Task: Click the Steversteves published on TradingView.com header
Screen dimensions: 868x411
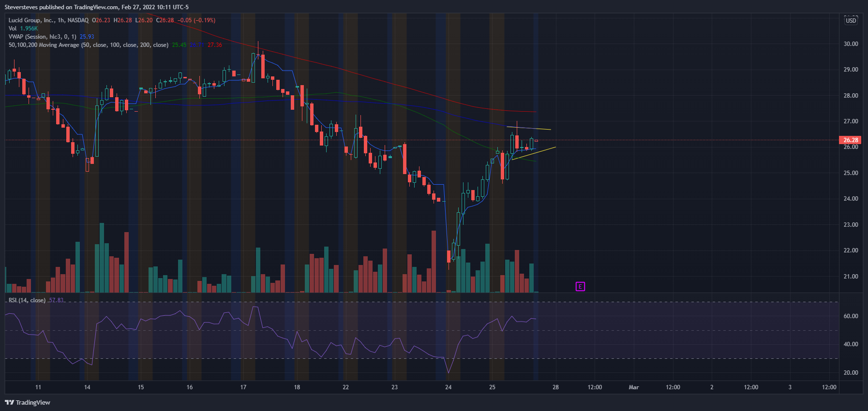Action: tap(97, 7)
